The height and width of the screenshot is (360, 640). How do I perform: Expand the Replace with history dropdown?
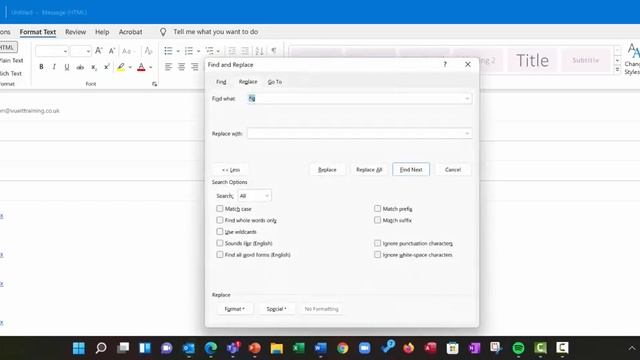tap(467, 133)
